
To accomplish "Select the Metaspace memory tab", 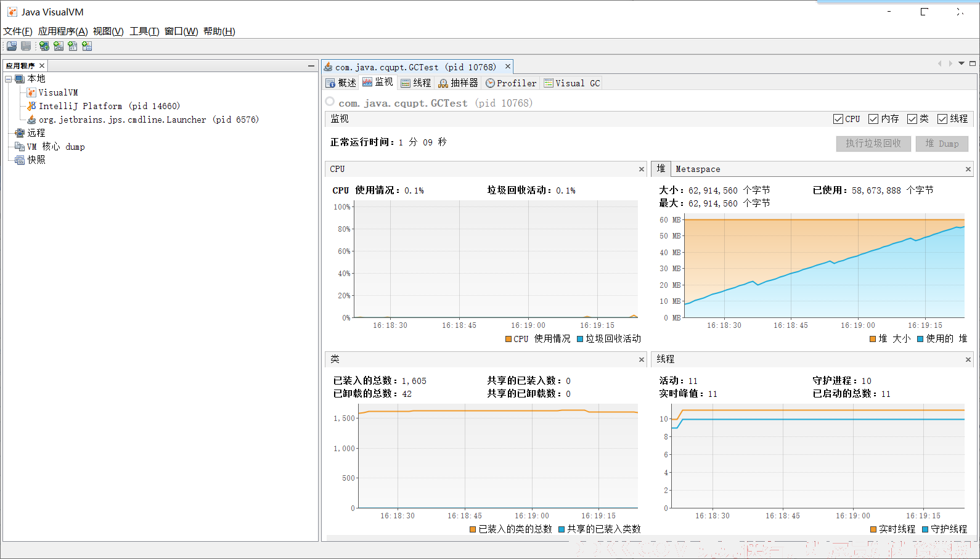I will pos(698,169).
